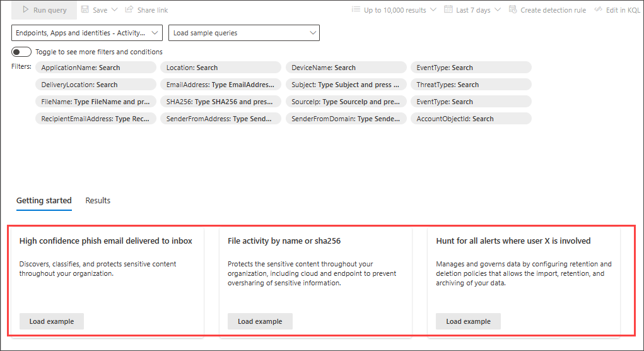Load example for Hunt for all alerts
This screenshot has width=644, height=351.
point(468,321)
